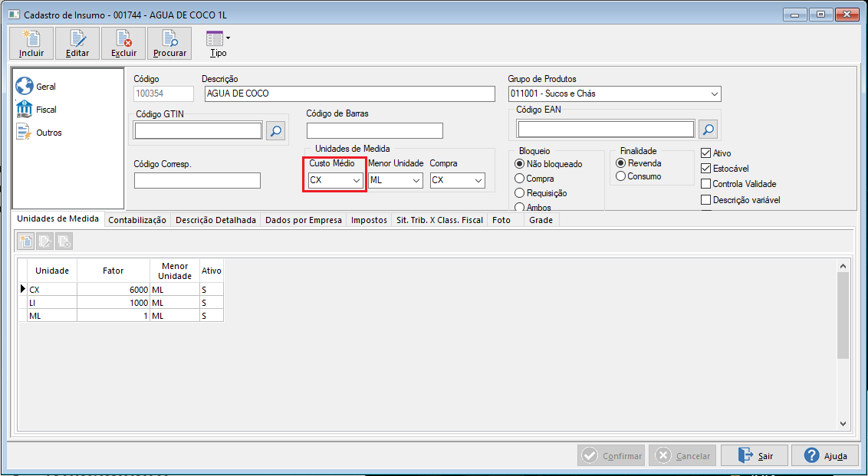
Task: Open the Foto tab
Action: (505, 220)
